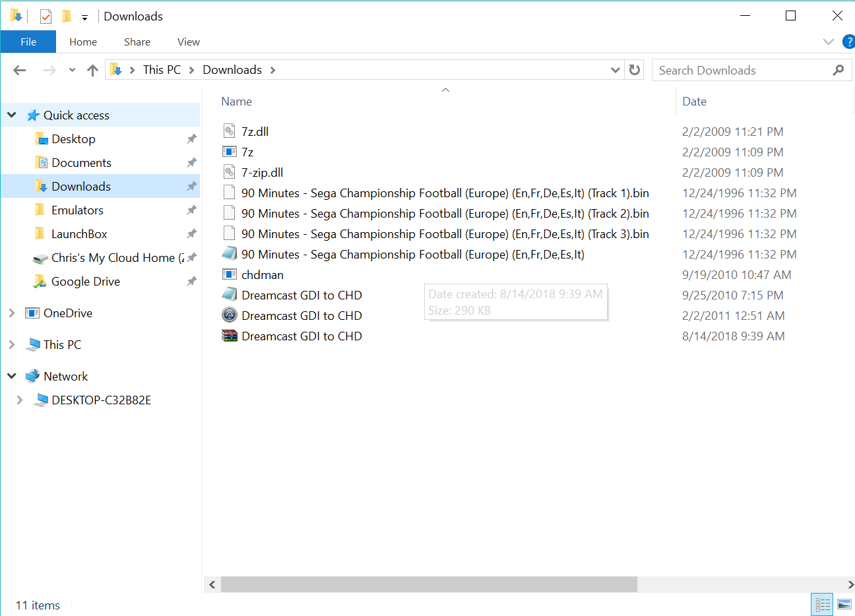Click the scroll left arrow

[x=212, y=584]
